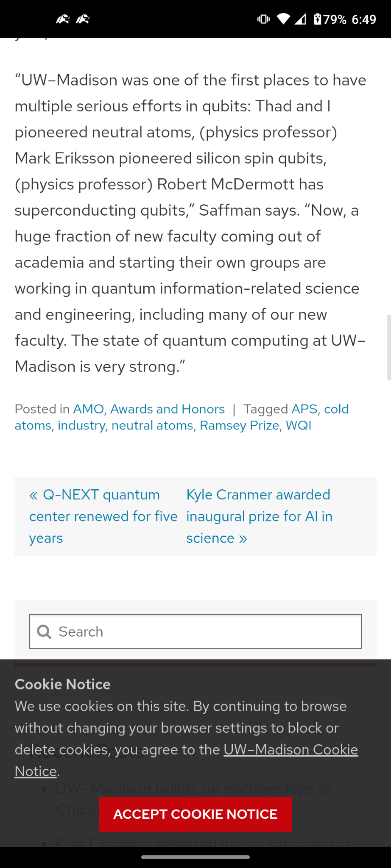Select the industry tag
This screenshot has height=868, width=391.
81,425
